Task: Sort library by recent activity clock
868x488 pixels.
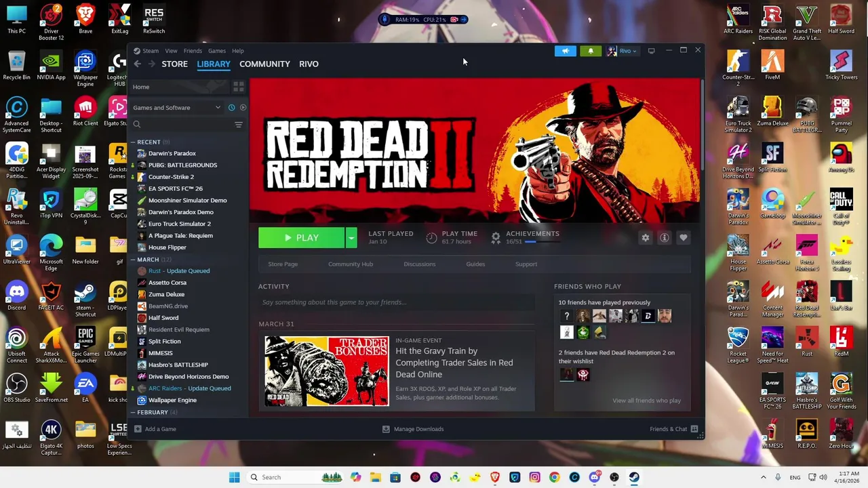Action: (231, 108)
